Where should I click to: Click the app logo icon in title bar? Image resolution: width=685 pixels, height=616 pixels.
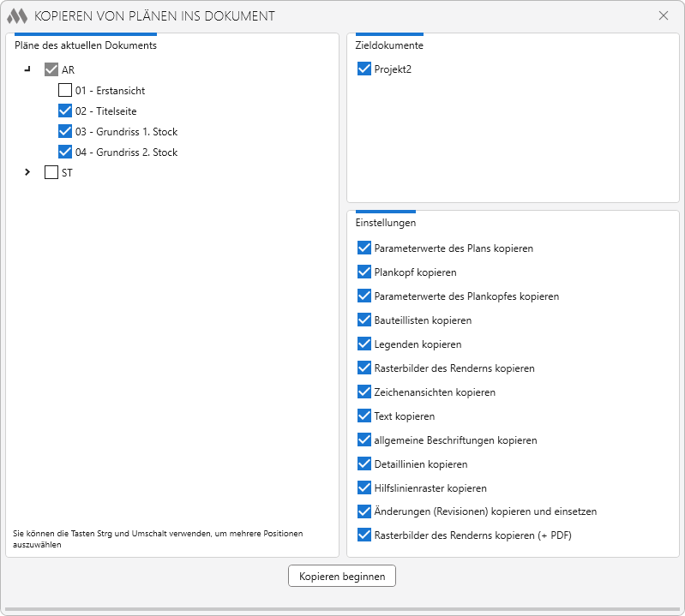18,15
